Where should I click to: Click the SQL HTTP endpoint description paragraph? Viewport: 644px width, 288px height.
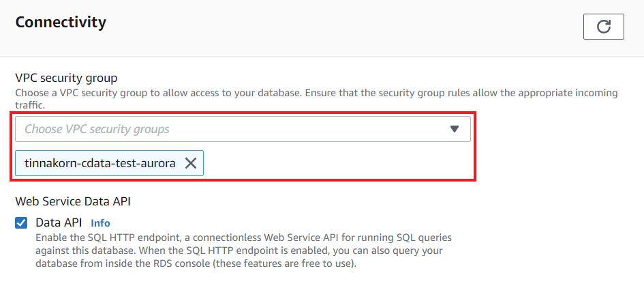point(243,250)
